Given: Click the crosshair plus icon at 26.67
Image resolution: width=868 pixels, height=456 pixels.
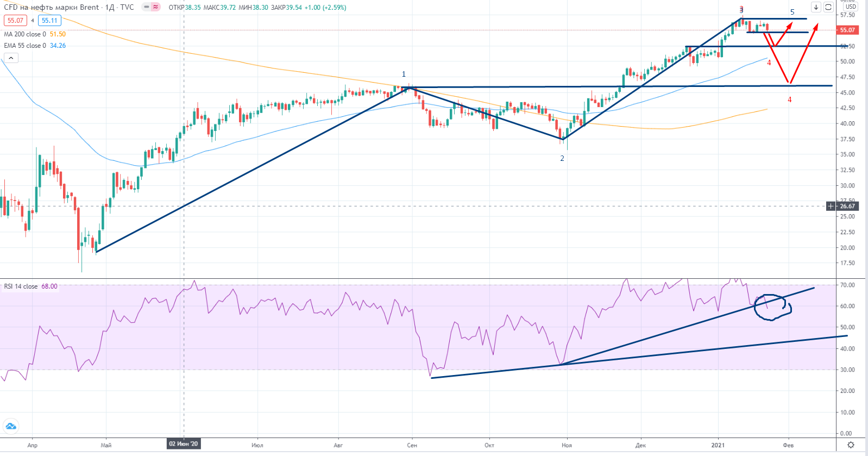Looking at the screenshot, I should 831,206.
